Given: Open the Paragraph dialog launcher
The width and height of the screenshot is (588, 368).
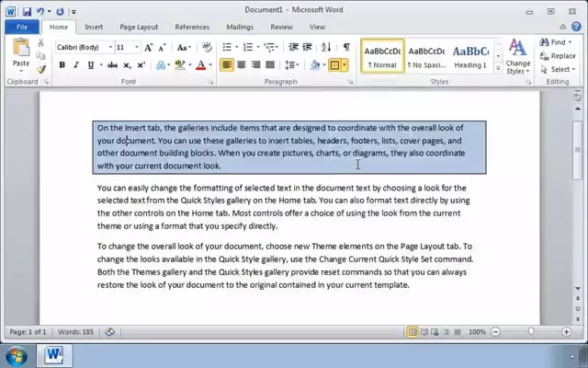Looking at the screenshot, I should (x=351, y=82).
